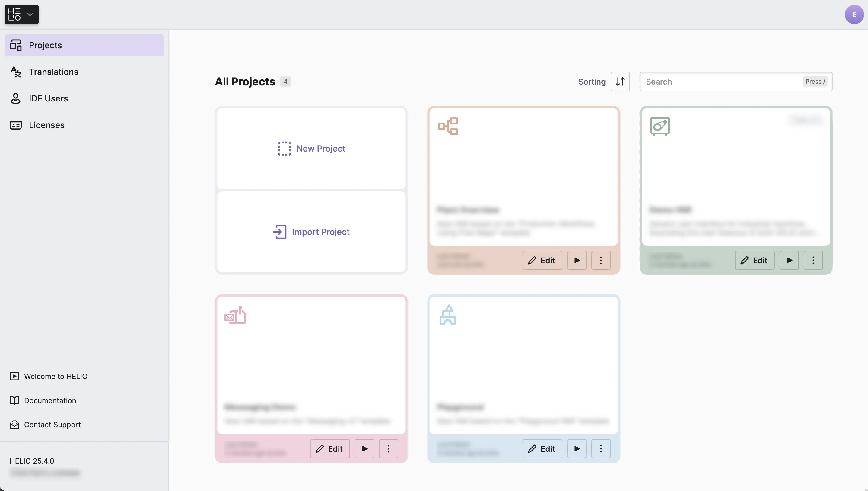Click Import Project card
The width and height of the screenshot is (868, 491).
point(311,232)
